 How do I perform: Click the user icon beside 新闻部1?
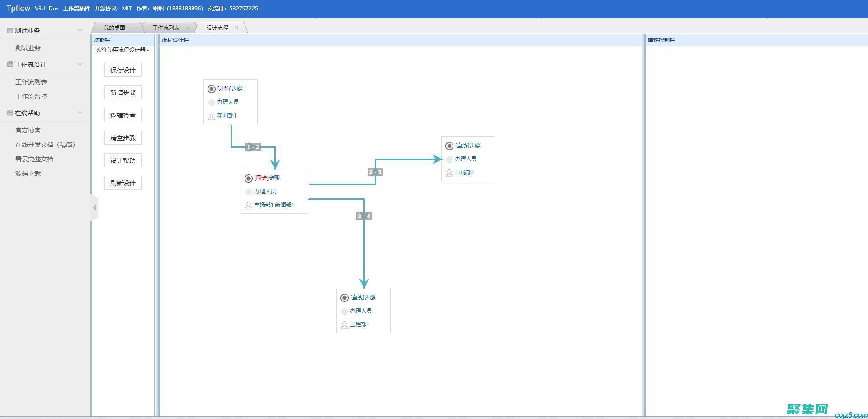(211, 116)
